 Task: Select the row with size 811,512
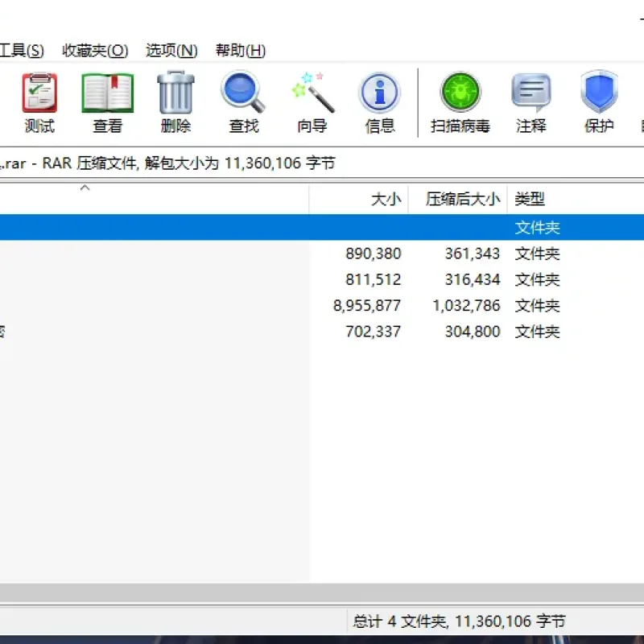pyautogui.click(x=322, y=279)
